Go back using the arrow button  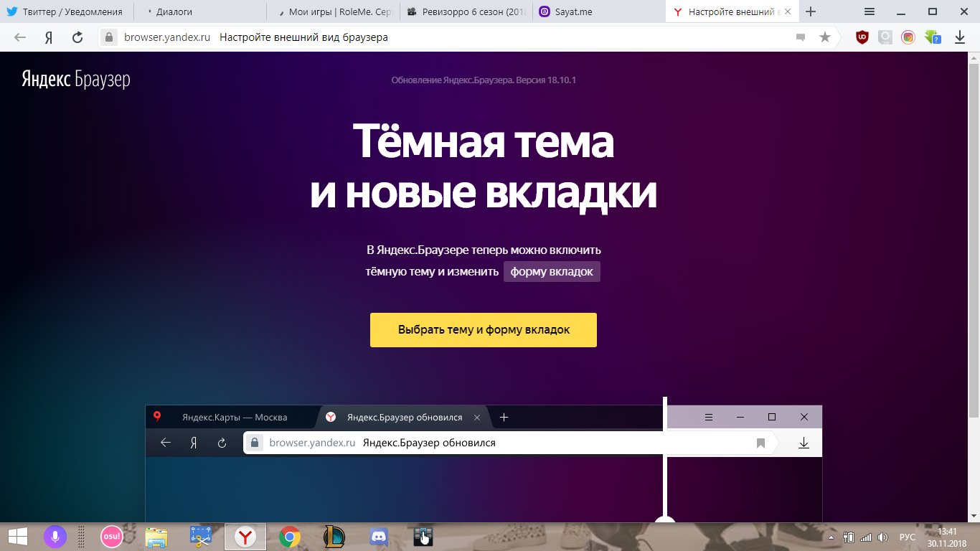tap(20, 37)
